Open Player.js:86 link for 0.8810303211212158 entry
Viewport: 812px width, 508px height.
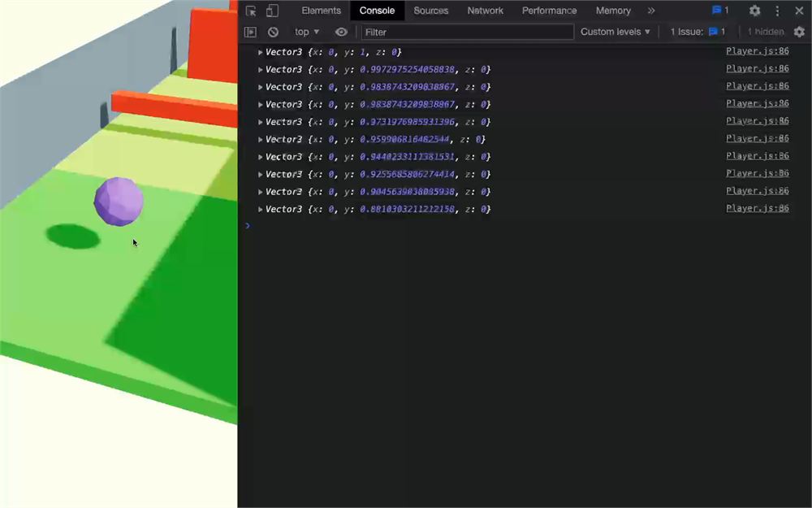coord(757,208)
